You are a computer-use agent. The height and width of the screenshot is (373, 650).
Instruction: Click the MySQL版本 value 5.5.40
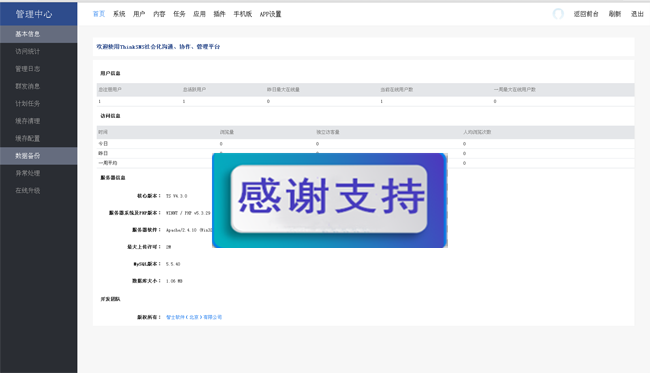[x=173, y=264]
